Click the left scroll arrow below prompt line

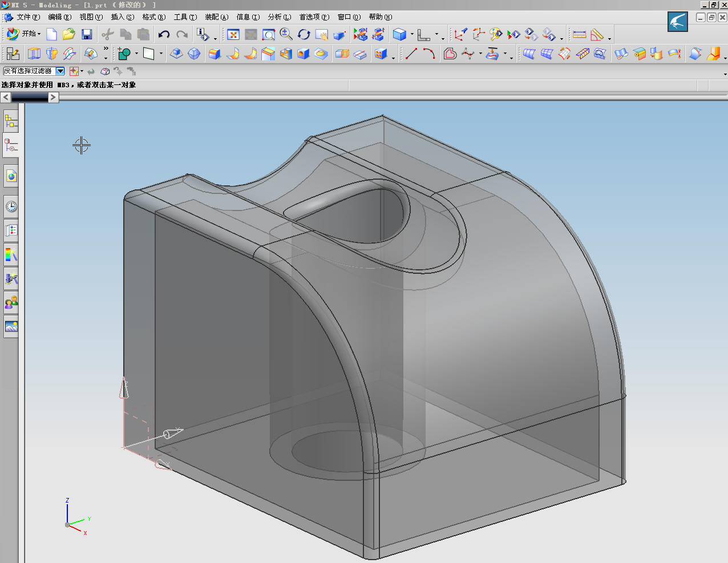tap(6, 98)
